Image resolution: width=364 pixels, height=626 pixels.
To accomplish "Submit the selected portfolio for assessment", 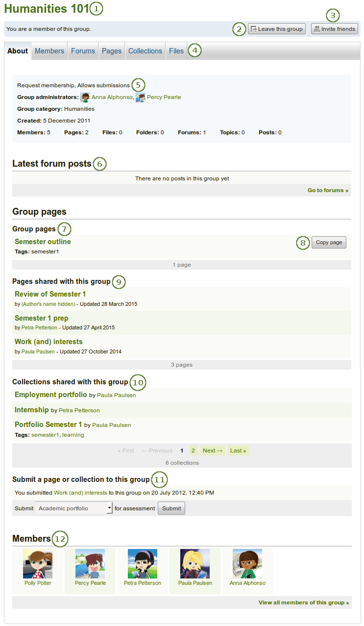I will pyautogui.click(x=171, y=508).
